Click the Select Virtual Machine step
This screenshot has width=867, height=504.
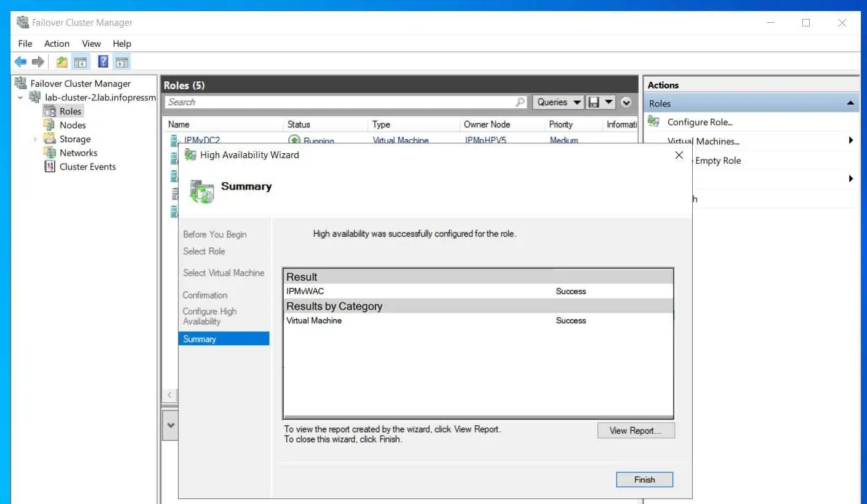coord(224,273)
